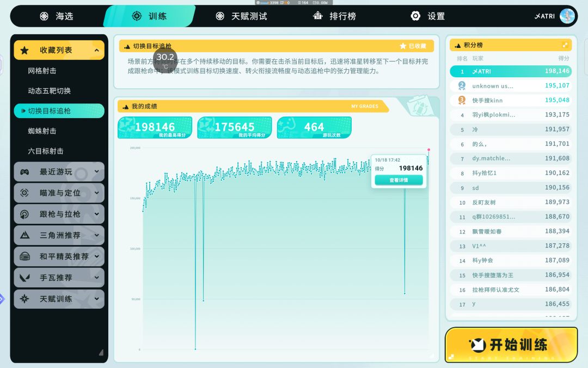
Task: Click the gamepad icon beside 最近游玩
Action: click(x=24, y=172)
